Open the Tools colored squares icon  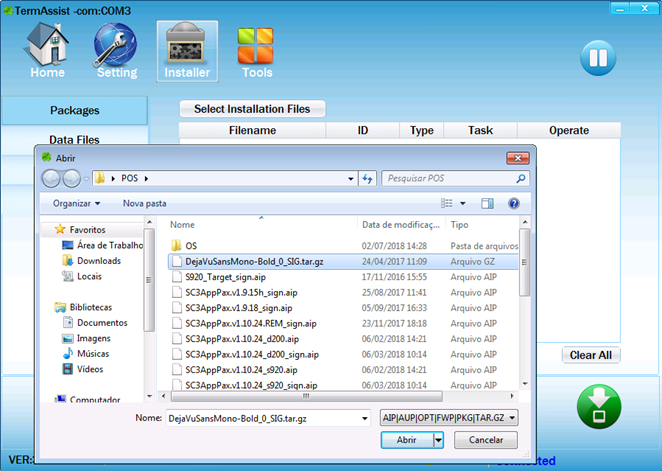tap(257, 49)
